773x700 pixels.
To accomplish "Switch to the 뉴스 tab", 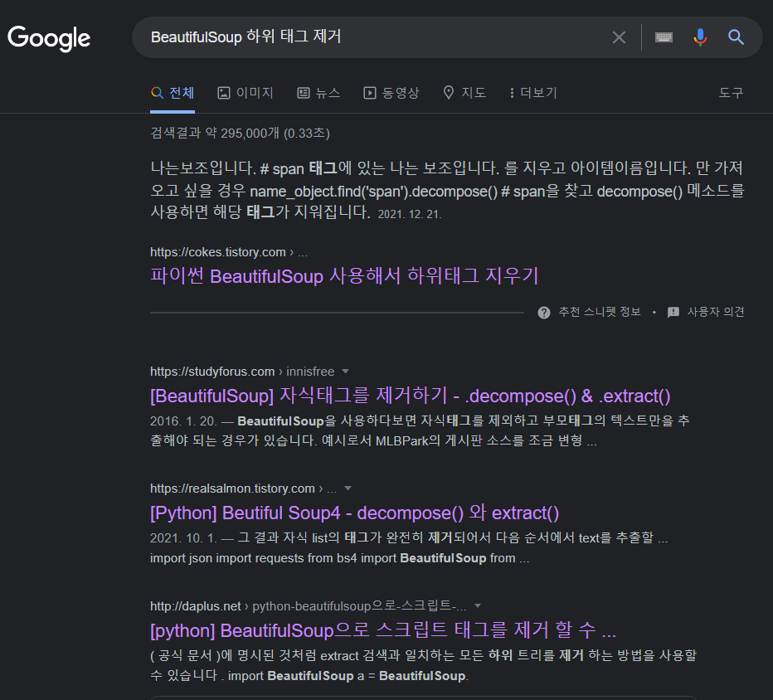I will pyautogui.click(x=318, y=93).
